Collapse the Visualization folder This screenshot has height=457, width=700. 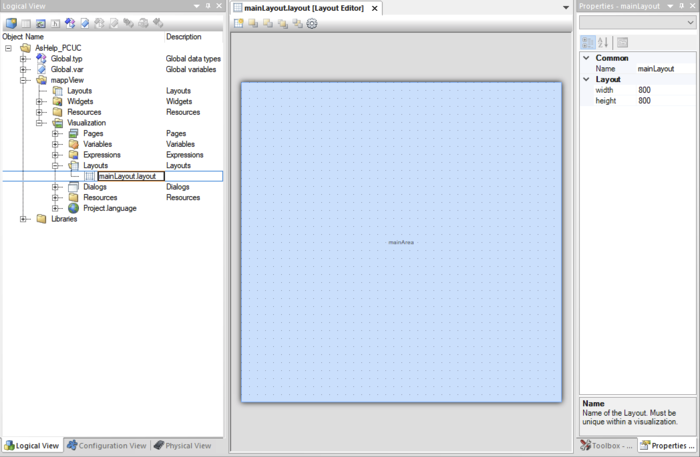pyautogui.click(x=39, y=123)
